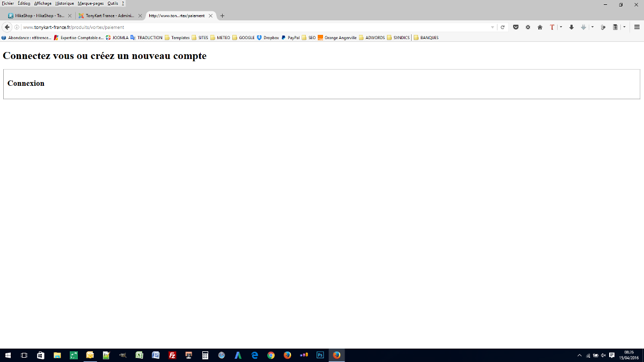Close the paiement tab
Screen dimensions: 644x362
pyautogui.click(x=210, y=16)
